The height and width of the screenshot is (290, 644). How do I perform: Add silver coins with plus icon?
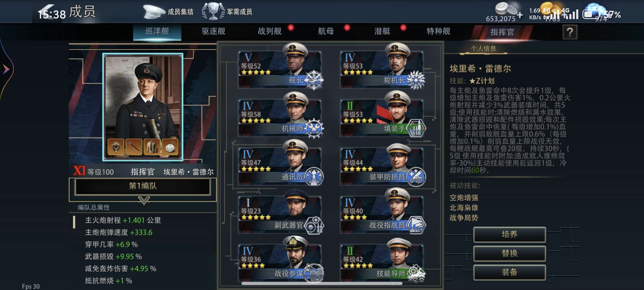(x=520, y=15)
